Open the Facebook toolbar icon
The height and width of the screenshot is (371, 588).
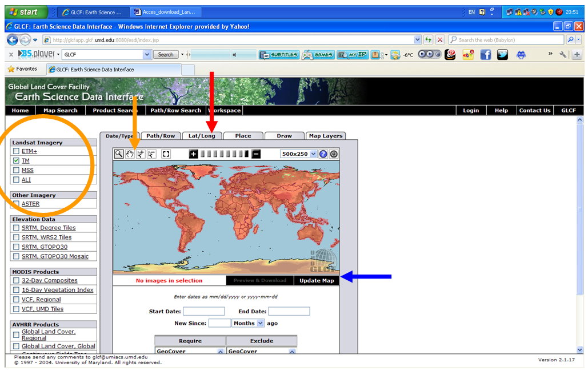point(486,55)
